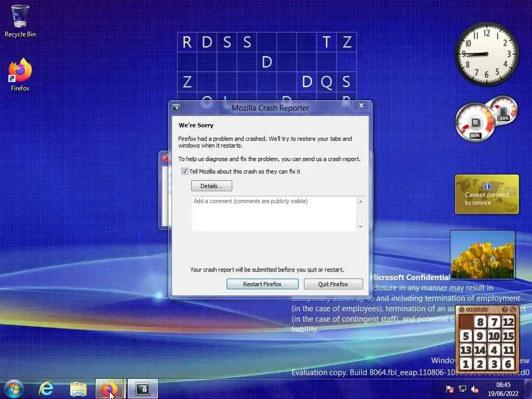Click puzzle tile 7
532x399 pixels.
pyautogui.click(x=494, y=322)
